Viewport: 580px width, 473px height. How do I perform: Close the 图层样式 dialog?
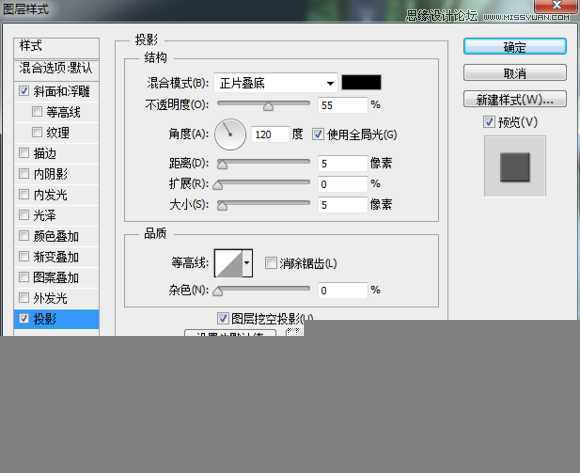point(556,5)
